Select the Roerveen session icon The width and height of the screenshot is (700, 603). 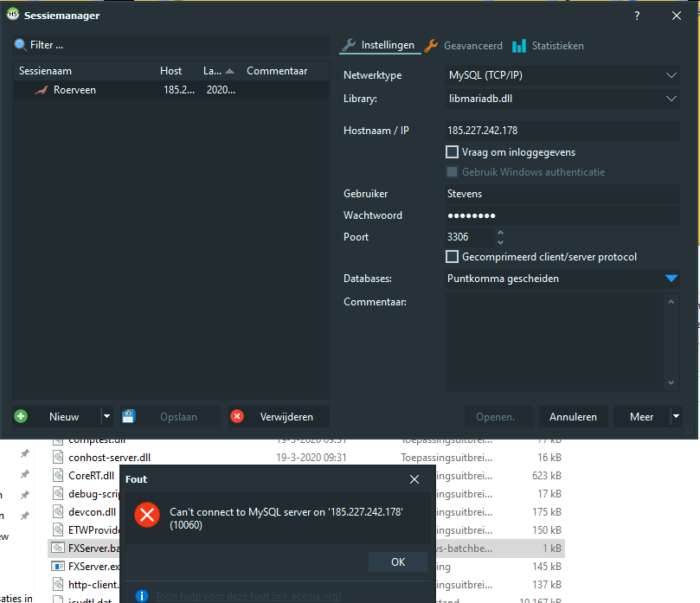pos(41,90)
